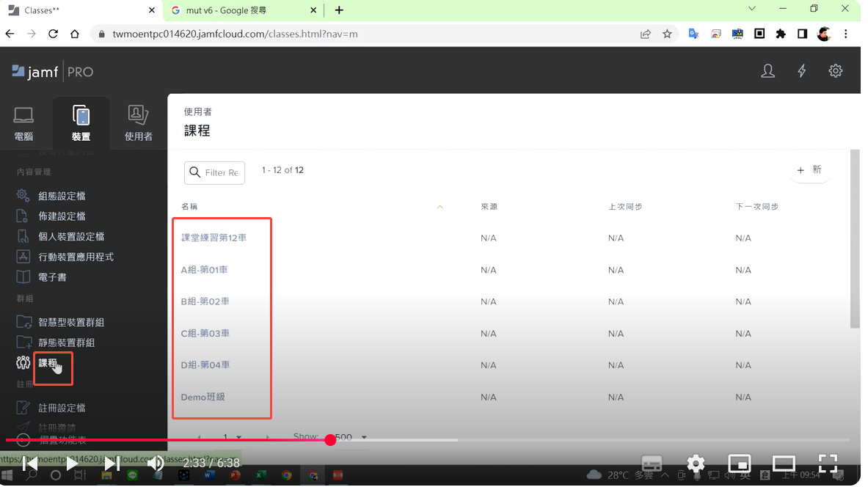868x487 pixels.
Task: Open the tab search chevron
Action: pos(752,9)
